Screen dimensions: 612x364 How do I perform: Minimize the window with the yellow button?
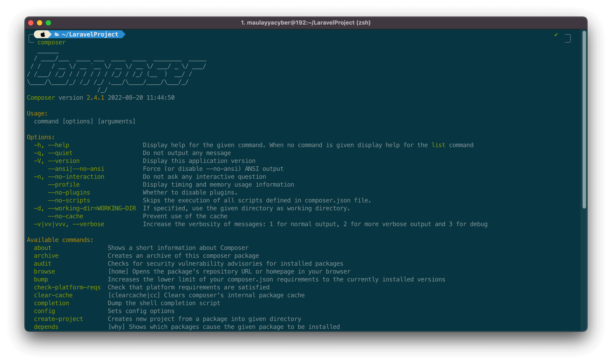(40, 23)
